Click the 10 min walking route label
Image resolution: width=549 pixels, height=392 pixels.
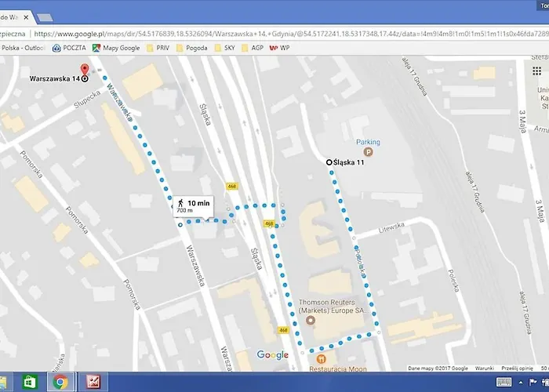[192, 206]
